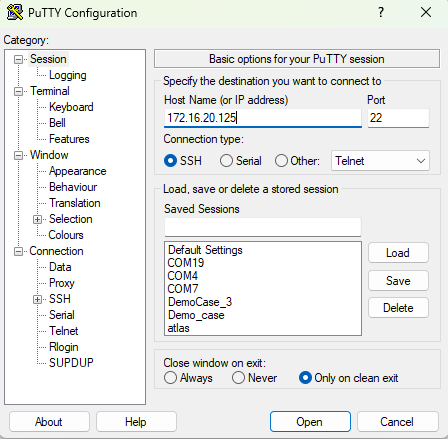
Task: Open the Proxy settings category
Action: [x=62, y=283]
